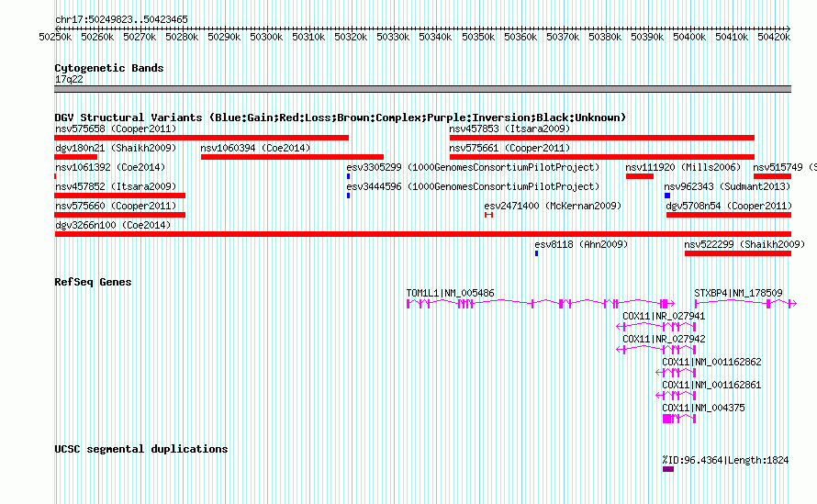817x504 pixels.
Task: Open variant dgv180n21 (Shaikh2009)
Action: [116, 148]
